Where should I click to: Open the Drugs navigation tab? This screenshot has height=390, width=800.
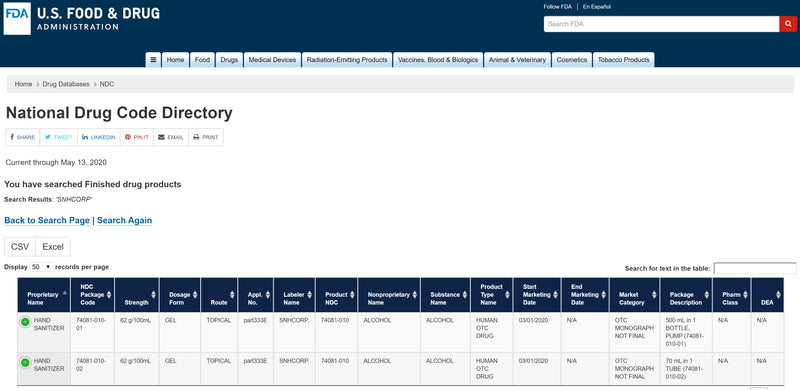point(229,60)
